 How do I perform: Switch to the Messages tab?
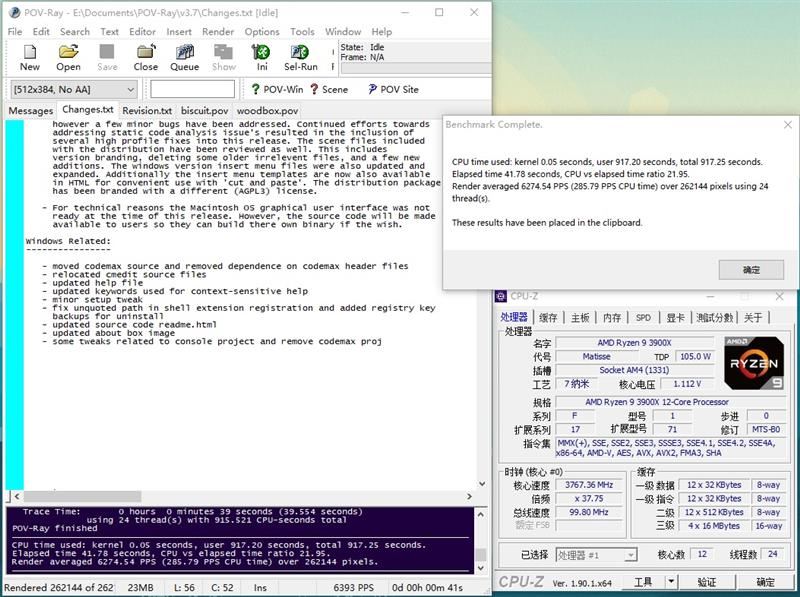(31, 111)
